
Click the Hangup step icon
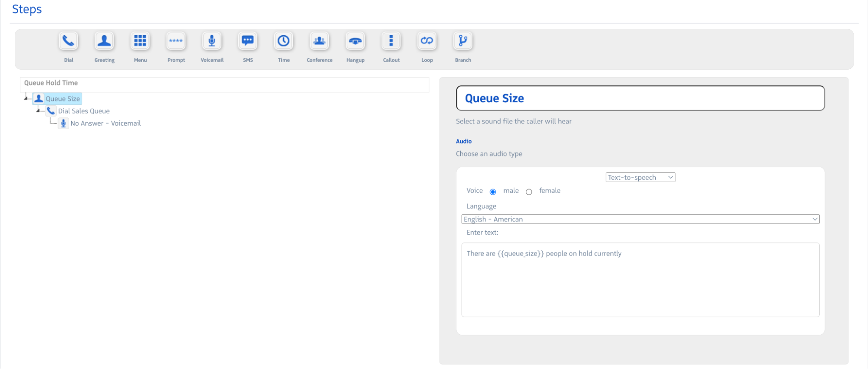coord(355,41)
